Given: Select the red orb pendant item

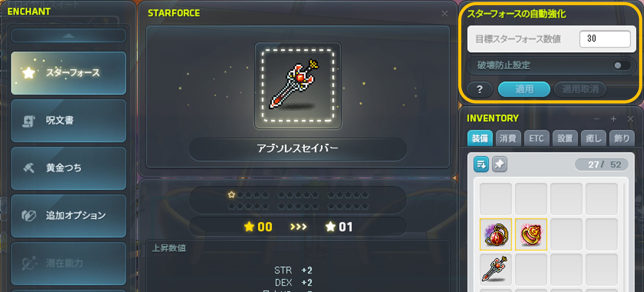Looking at the screenshot, I should pyautogui.click(x=496, y=234).
